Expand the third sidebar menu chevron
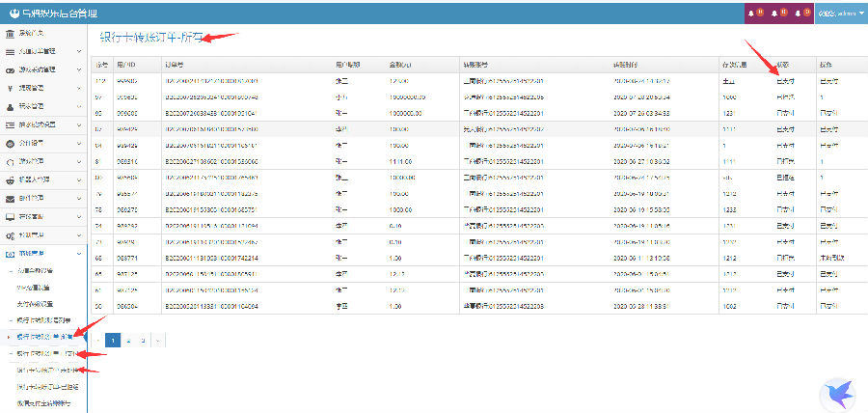The height and width of the screenshot is (413, 868). coord(80,69)
